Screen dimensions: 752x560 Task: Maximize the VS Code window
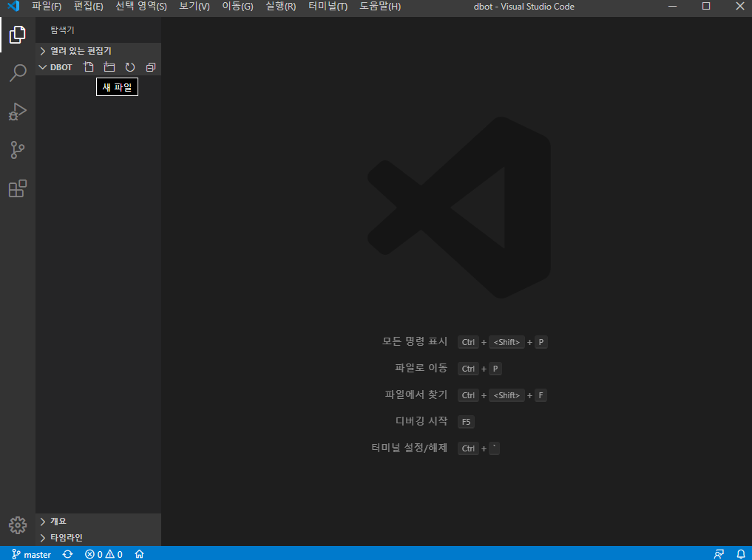pos(706,6)
